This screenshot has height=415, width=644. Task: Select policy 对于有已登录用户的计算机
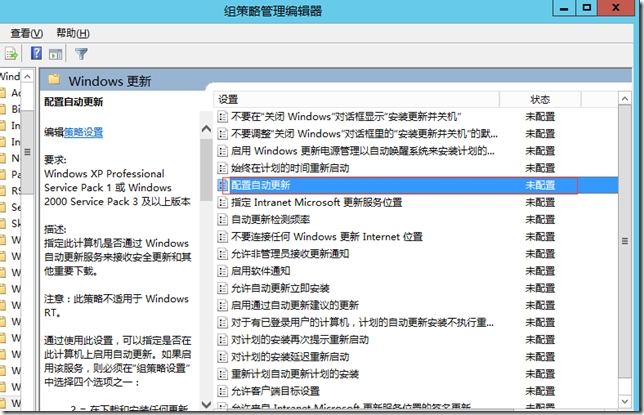coord(362,323)
